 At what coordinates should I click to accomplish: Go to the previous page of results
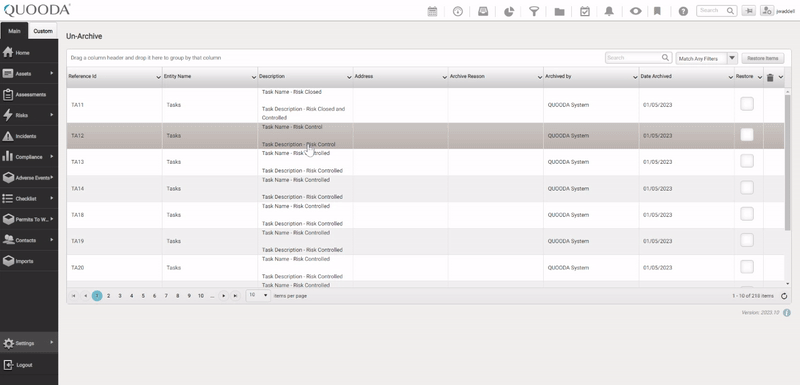[85, 296]
